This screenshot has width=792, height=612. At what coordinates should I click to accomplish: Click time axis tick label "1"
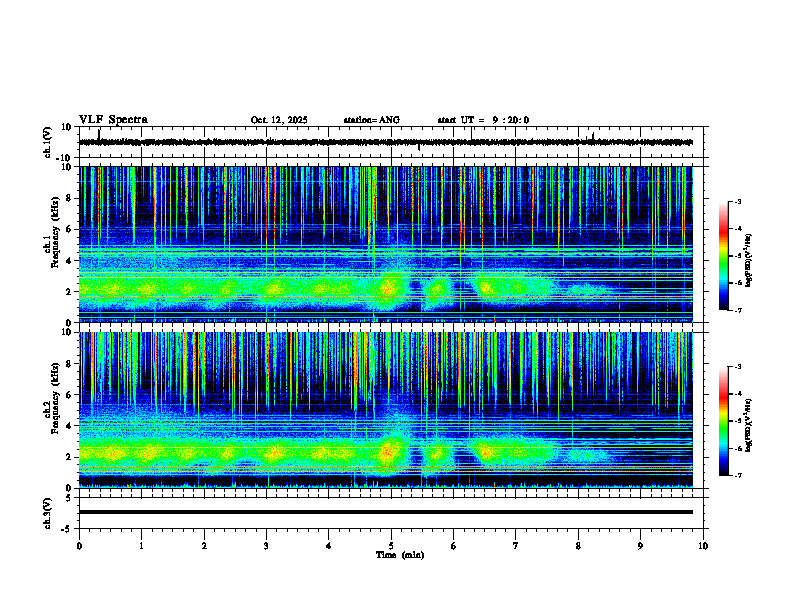[141, 546]
